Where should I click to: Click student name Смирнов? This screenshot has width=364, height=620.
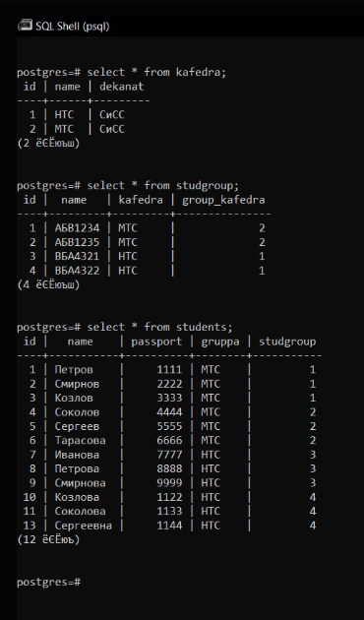[77, 384]
